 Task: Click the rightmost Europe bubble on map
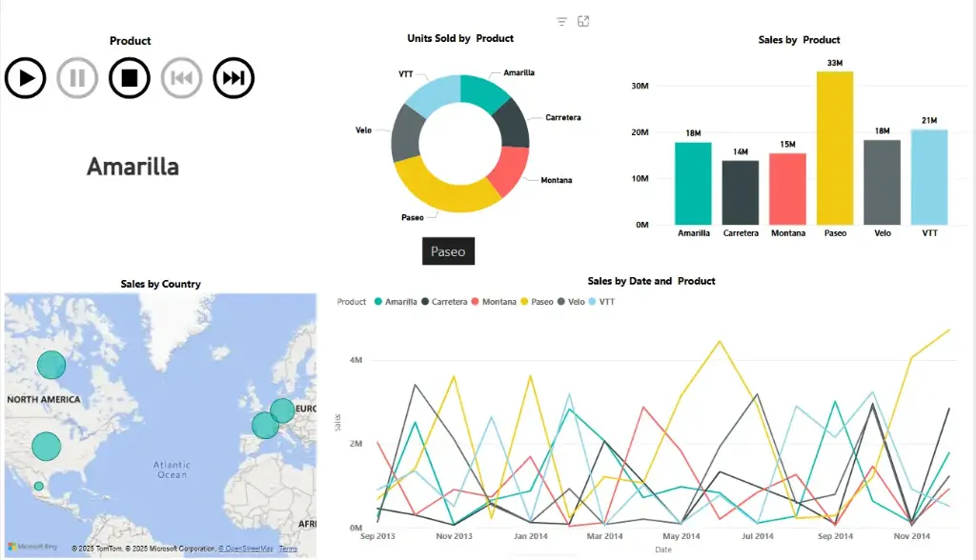click(x=282, y=410)
